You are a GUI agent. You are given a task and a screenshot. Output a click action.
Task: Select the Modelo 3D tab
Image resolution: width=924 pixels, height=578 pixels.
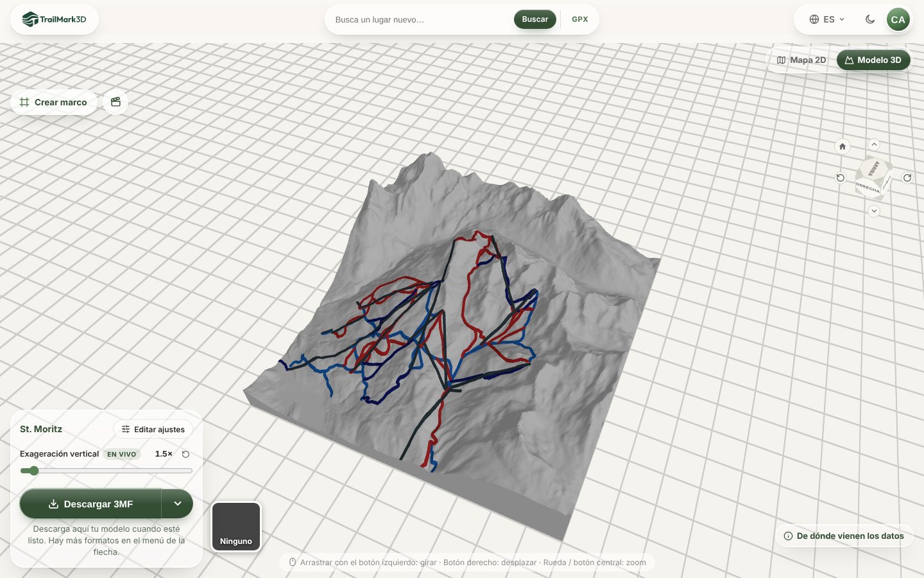[x=873, y=60]
